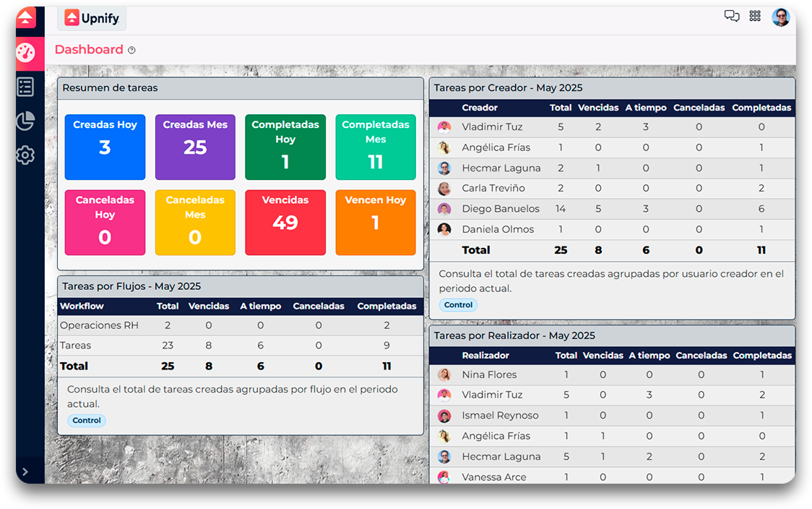
Task: Select the tasks list icon in the sidebar
Action: point(25,87)
